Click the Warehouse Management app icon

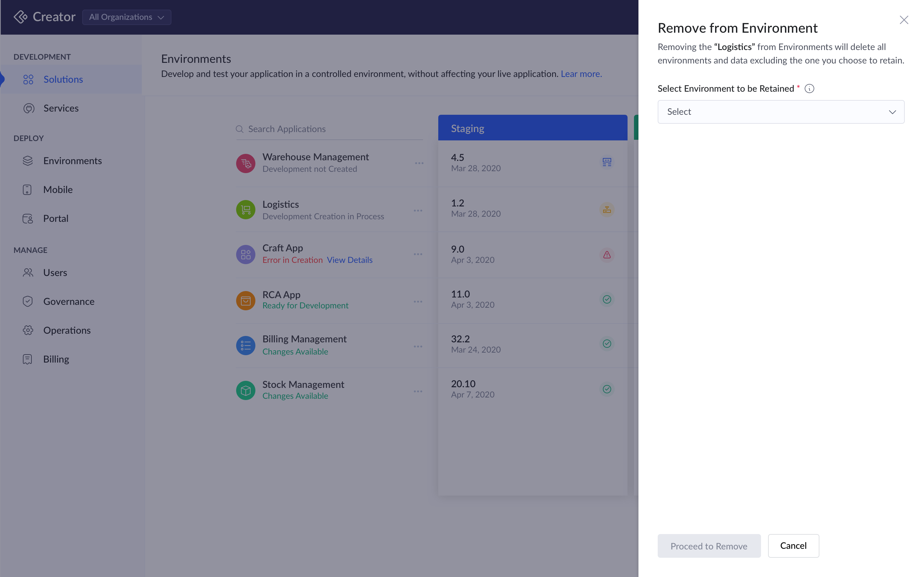245,163
